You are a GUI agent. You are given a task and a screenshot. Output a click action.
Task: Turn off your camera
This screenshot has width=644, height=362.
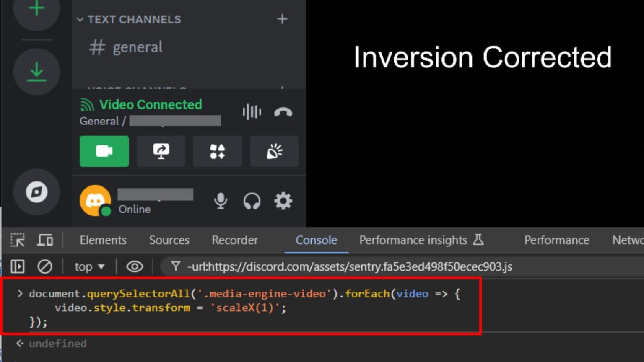click(x=104, y=151)
